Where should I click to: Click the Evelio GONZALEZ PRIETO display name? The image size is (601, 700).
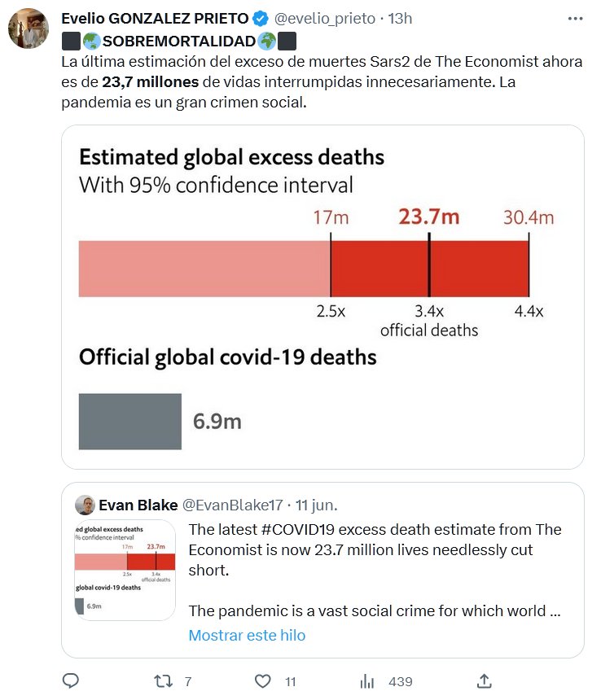[155, 18]
